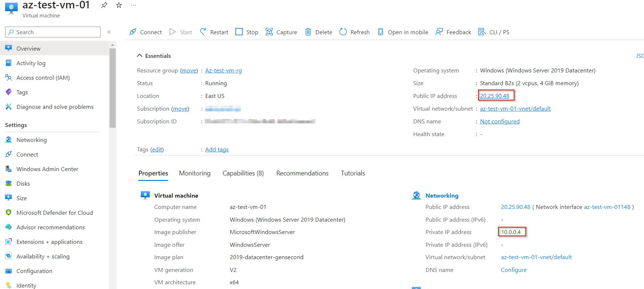
Task: Switch to the Capabilities (8) tab
Action: [243, 173]
